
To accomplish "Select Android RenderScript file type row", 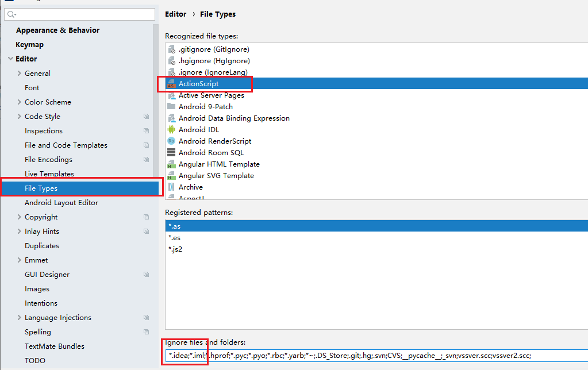I will click(x=376, y=141).
